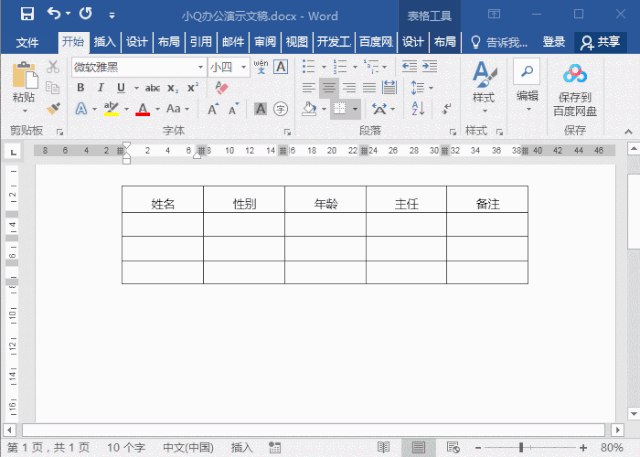Click the 登录 sign-in link

tap(553, 42)
